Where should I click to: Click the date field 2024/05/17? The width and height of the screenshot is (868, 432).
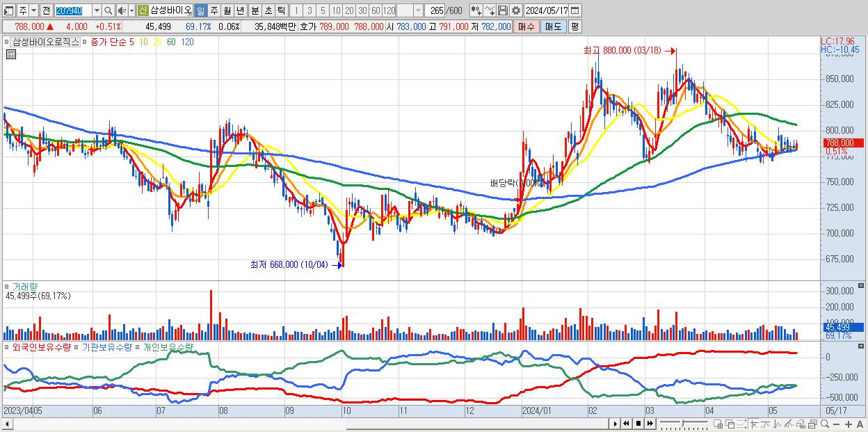click(546, 11)
